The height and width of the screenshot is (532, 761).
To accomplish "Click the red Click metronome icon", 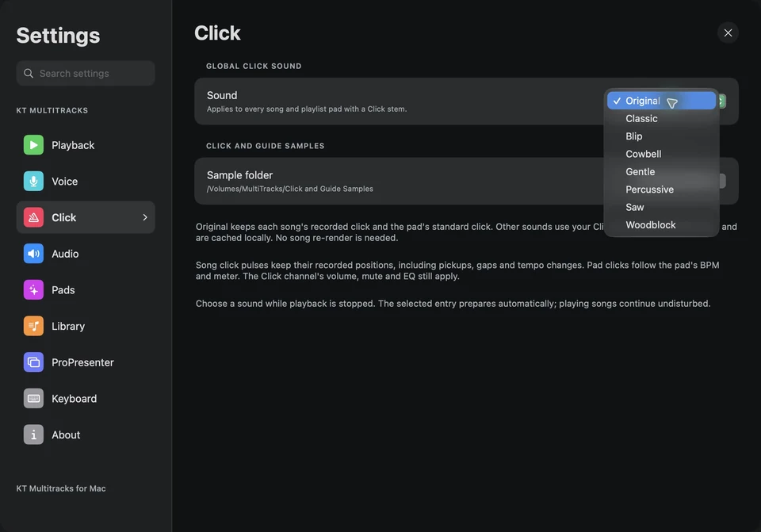I will coord(33,217).
